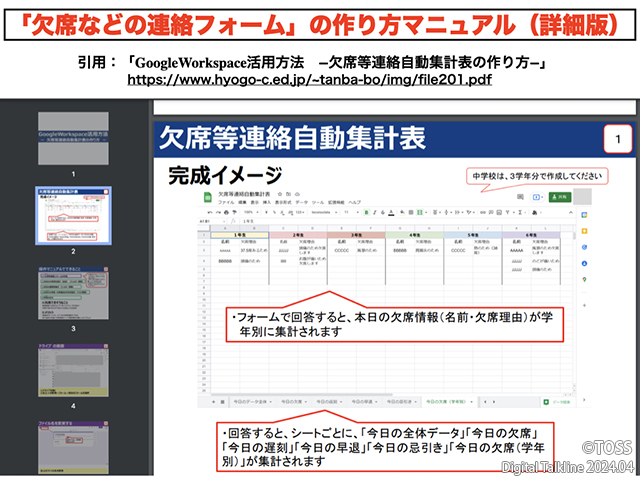The image size is (640, 480).
Task: Click the Google Sheets logo icon
Action: point(207,196)
